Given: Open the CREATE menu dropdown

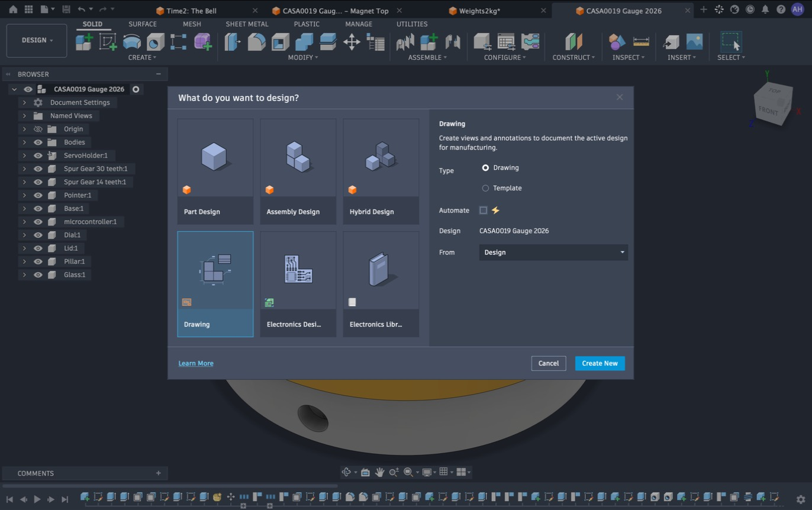Looking at the screenshot, I should coord(142,57).
